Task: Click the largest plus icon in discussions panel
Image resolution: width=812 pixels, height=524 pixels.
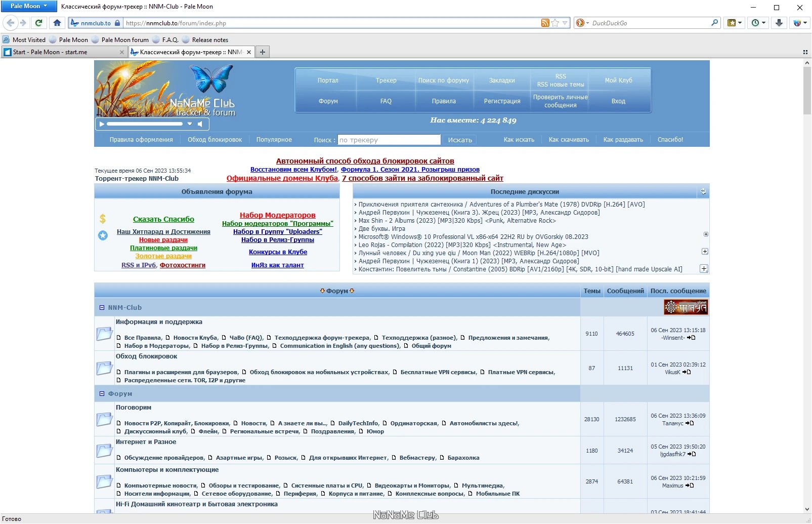Action: coord(704,269)
